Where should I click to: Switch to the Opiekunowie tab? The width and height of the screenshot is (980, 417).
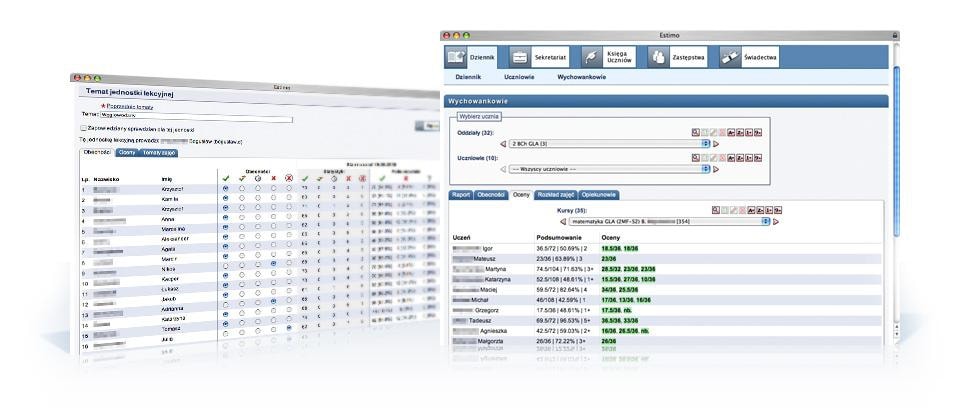tap(599, 195)
